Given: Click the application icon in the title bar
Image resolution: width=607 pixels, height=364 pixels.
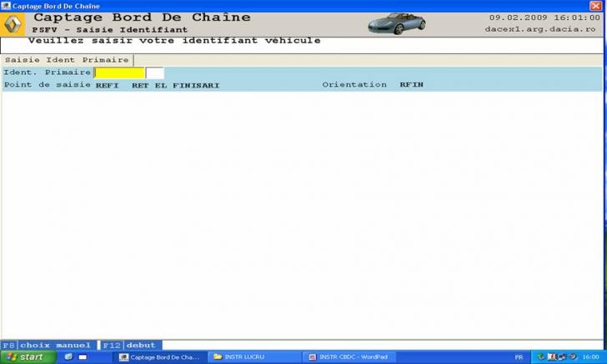Looking at the screenshot, I should [x=5, y=6].
